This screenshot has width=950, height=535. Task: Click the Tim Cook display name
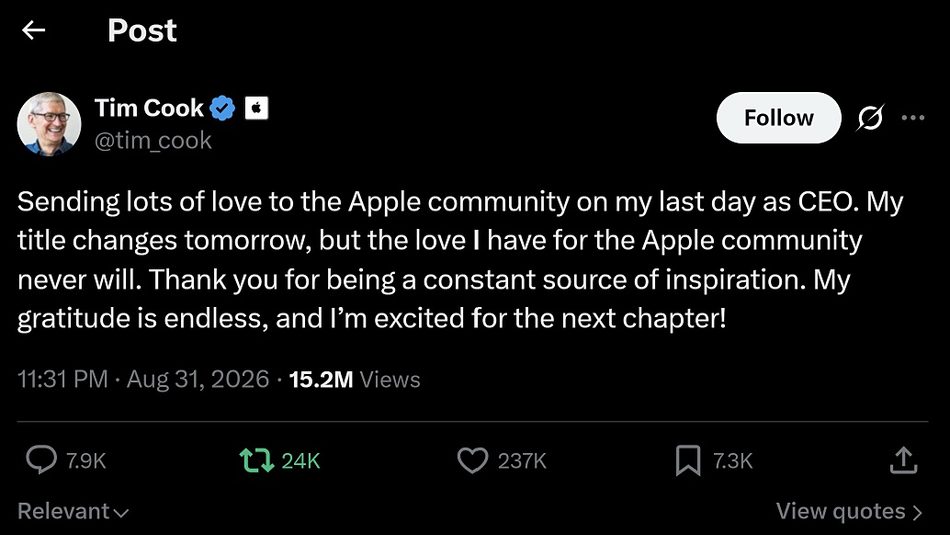(x=149, y=108)
